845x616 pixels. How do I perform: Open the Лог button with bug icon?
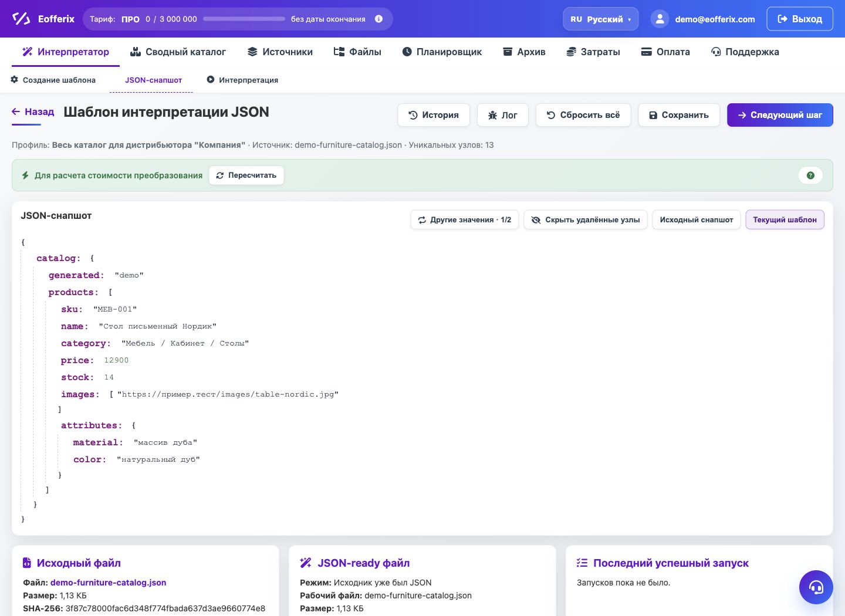pyautogui.click(x=503, y=115)
